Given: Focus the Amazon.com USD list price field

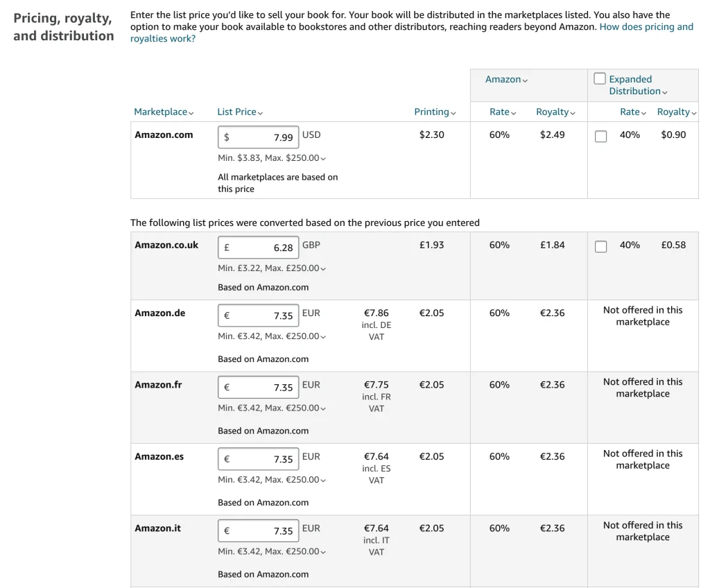Looking at the screenshot, I should pos(258,137).
